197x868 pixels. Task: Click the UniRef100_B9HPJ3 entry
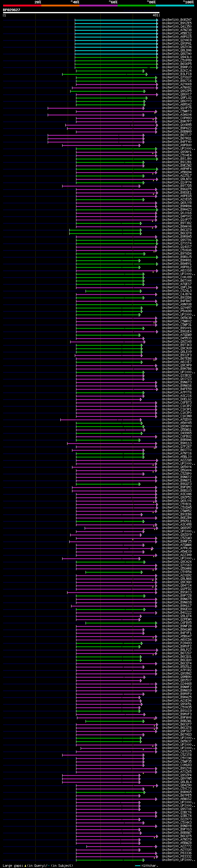(x=177, y=67)
